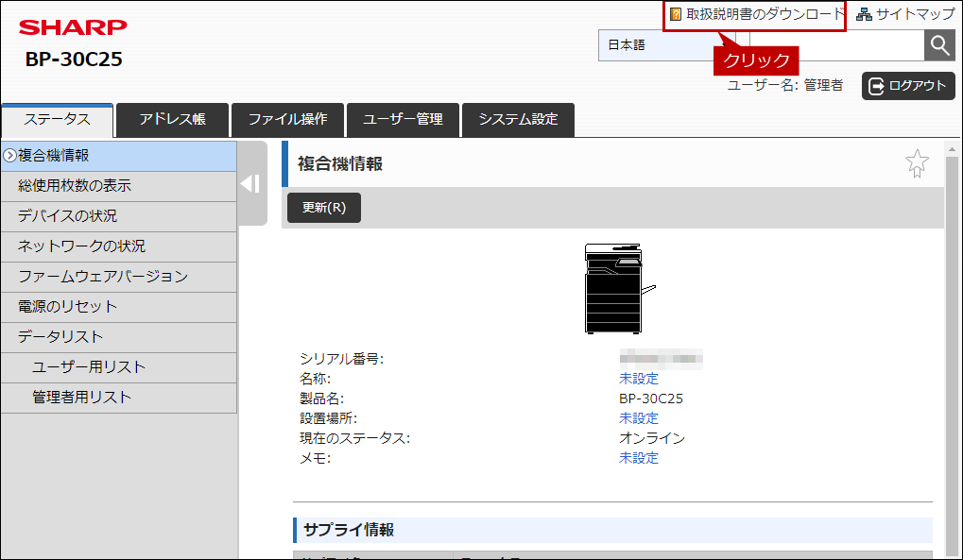Click the BP-30C25 model title under logo
The height and width of the screenshot is (560, 963).
pos(74,59)
